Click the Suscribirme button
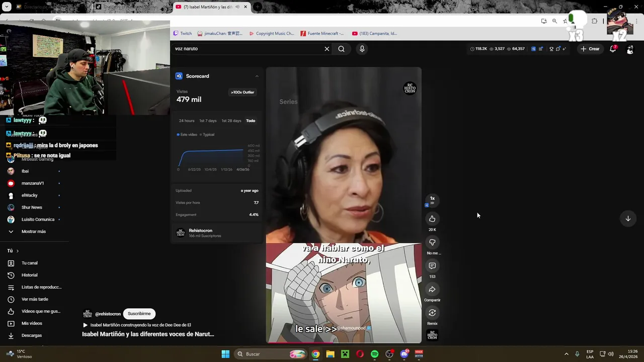 point(139,314)
